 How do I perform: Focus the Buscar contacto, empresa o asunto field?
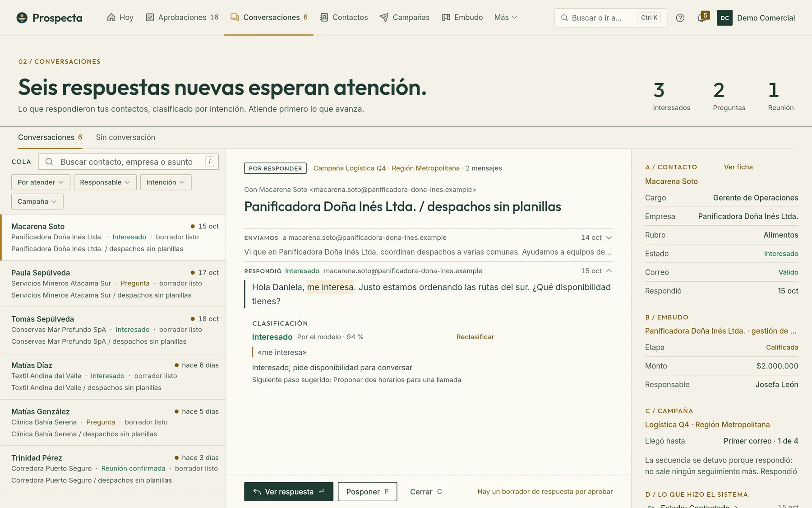[x=129, y=162]
